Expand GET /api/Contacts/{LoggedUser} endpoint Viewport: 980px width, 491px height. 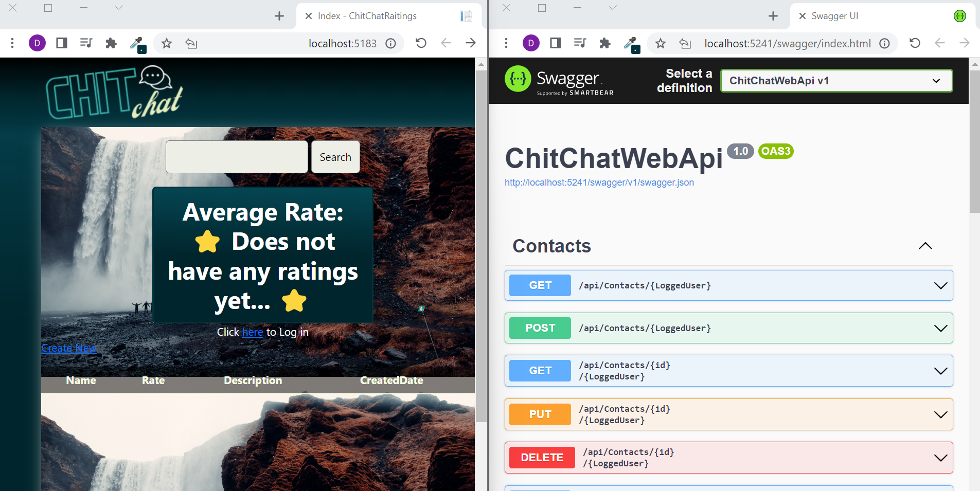(729, 285)
